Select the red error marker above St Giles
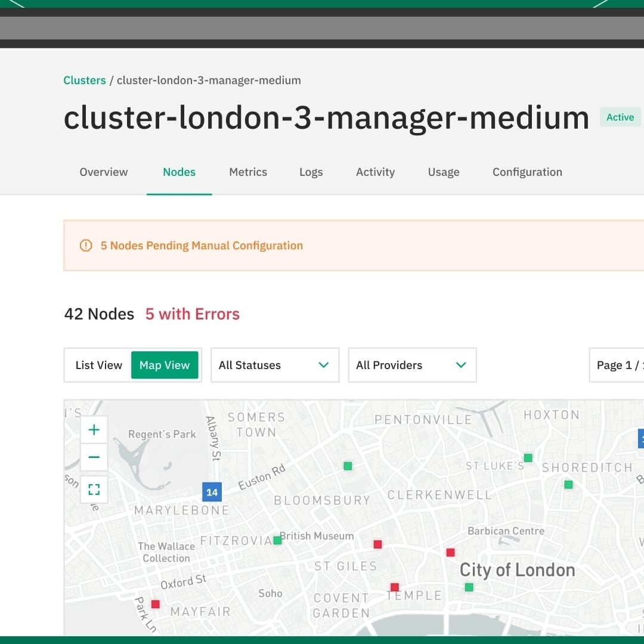 pyautogui.click(x=378, y=544)
